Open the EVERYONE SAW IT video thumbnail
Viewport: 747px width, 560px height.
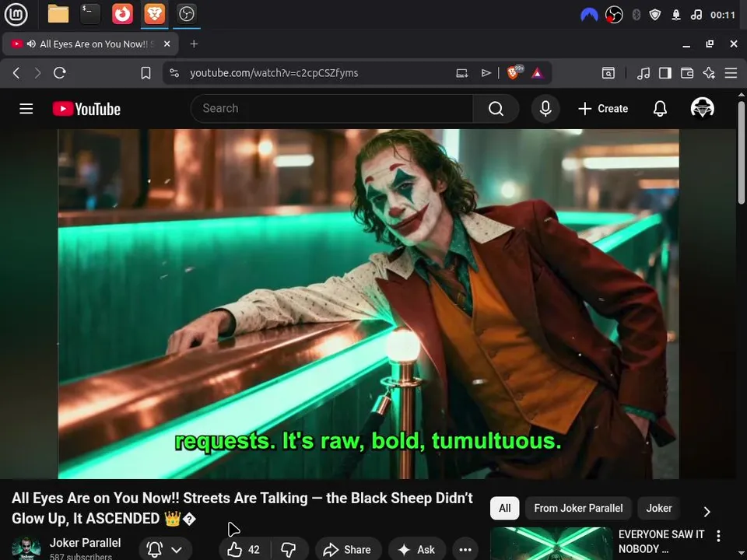tap(551, 544)
